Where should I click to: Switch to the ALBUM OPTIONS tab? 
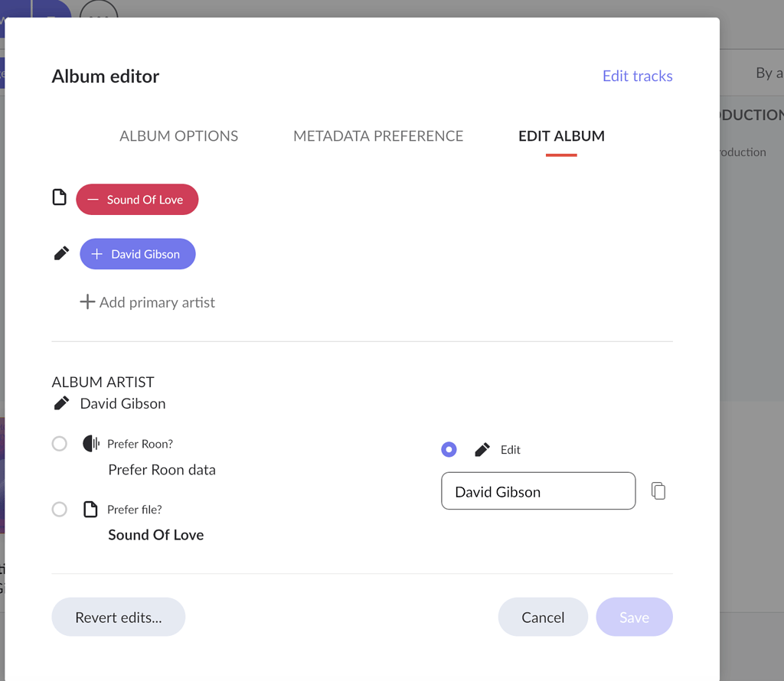pyautogui.click(x=178, y=135)
